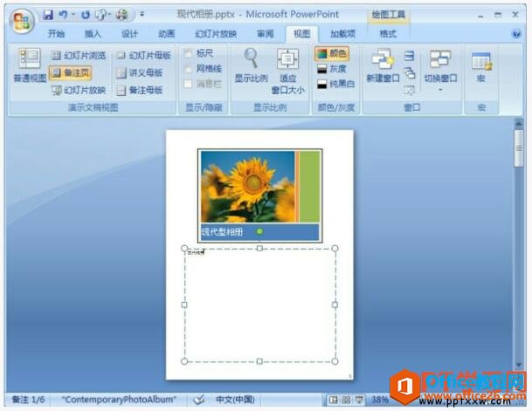Minimize the PowerPoint window
The height and width of the screenshot is (411, 532).
(x=480, y=15)
